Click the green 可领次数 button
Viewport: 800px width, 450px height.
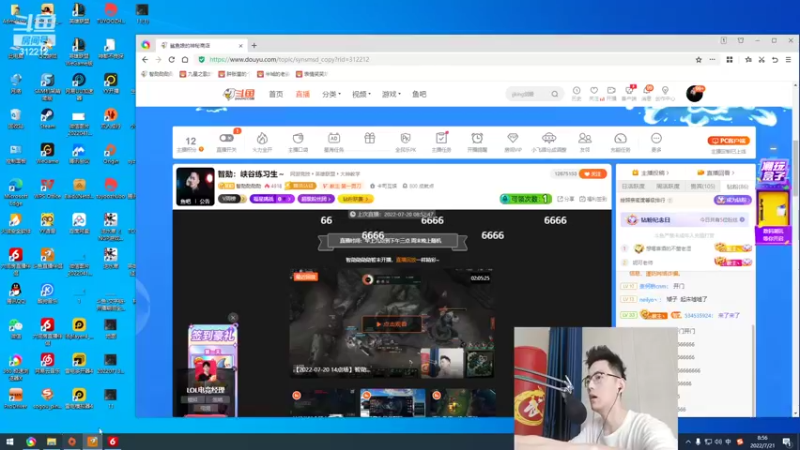click(x=526, y=199)
